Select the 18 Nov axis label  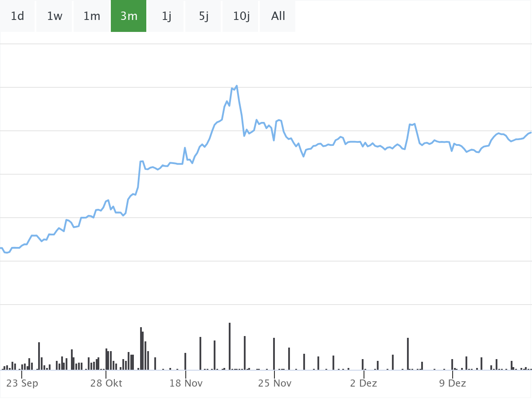(186, 383)
